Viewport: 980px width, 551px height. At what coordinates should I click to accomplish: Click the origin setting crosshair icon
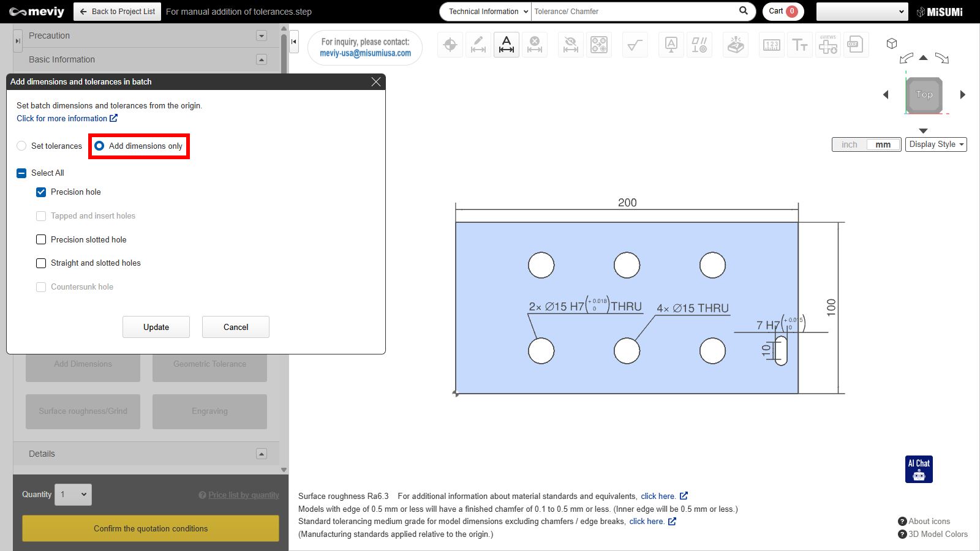pos(450,45)
